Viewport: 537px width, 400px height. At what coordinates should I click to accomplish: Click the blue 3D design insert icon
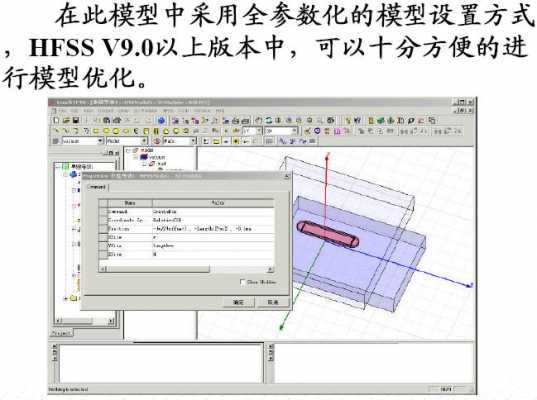click(x=161, y=121)
